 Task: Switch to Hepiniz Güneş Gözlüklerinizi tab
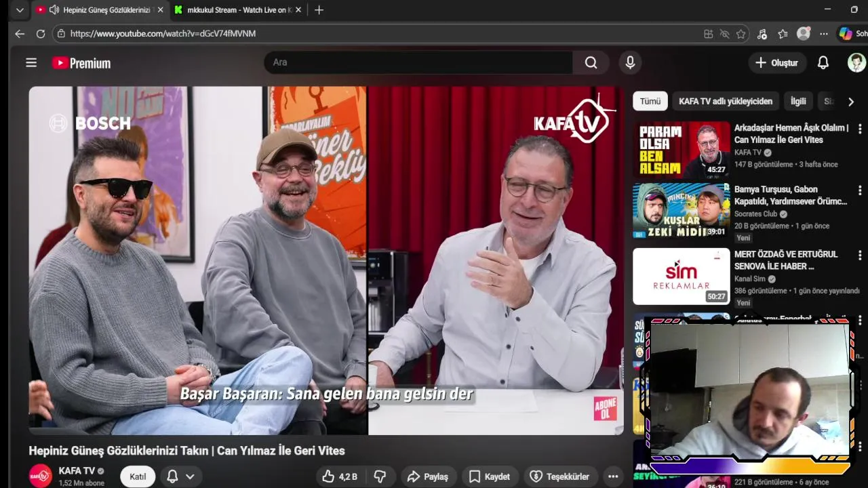click(100, 10)
